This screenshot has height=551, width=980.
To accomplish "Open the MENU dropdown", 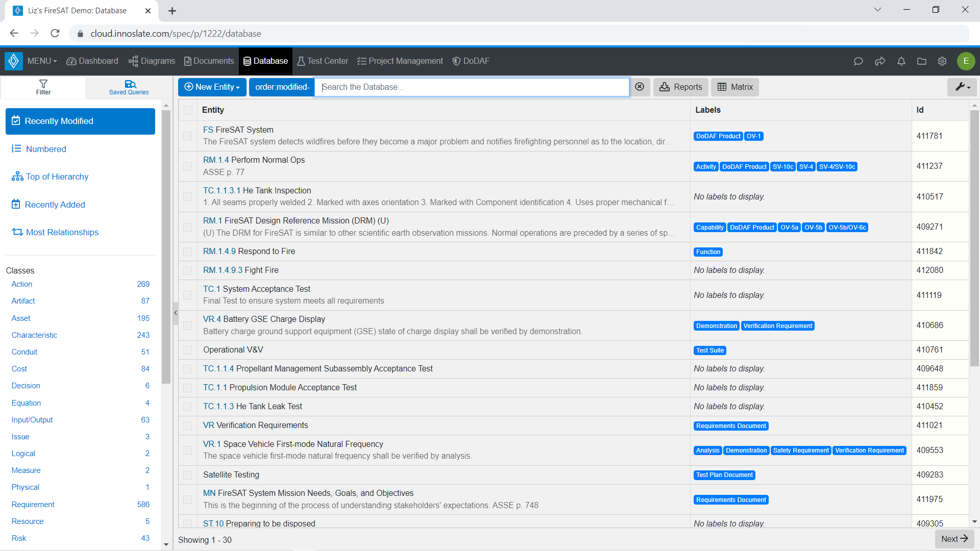I will point(42,61).
